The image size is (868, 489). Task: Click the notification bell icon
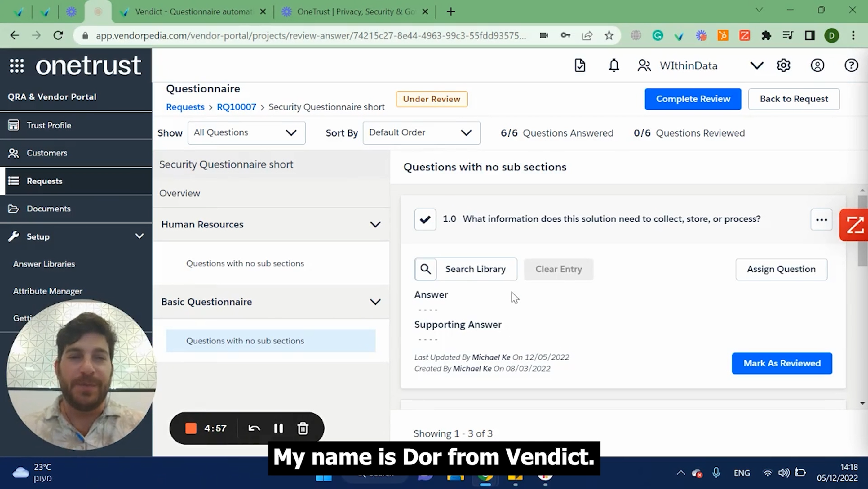click(x=613, y=65)
